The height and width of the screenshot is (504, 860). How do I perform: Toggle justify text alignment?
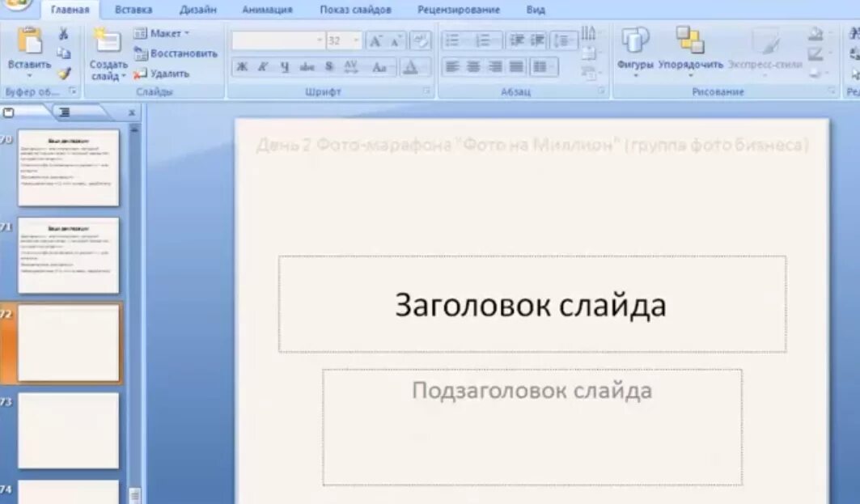click(516, 67)
